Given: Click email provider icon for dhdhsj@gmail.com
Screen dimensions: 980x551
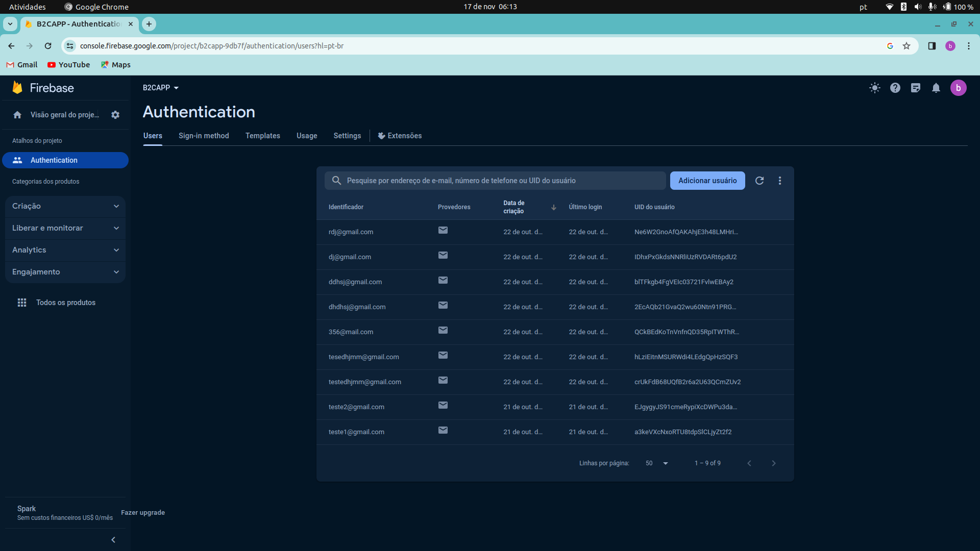Looking at the screenshot, I should coord(443,305).
